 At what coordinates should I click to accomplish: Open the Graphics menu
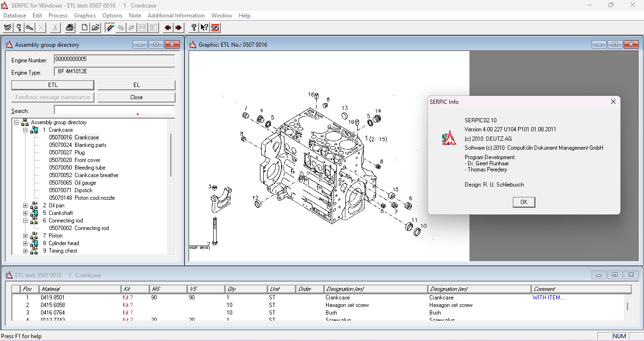[x=85, y=16]
